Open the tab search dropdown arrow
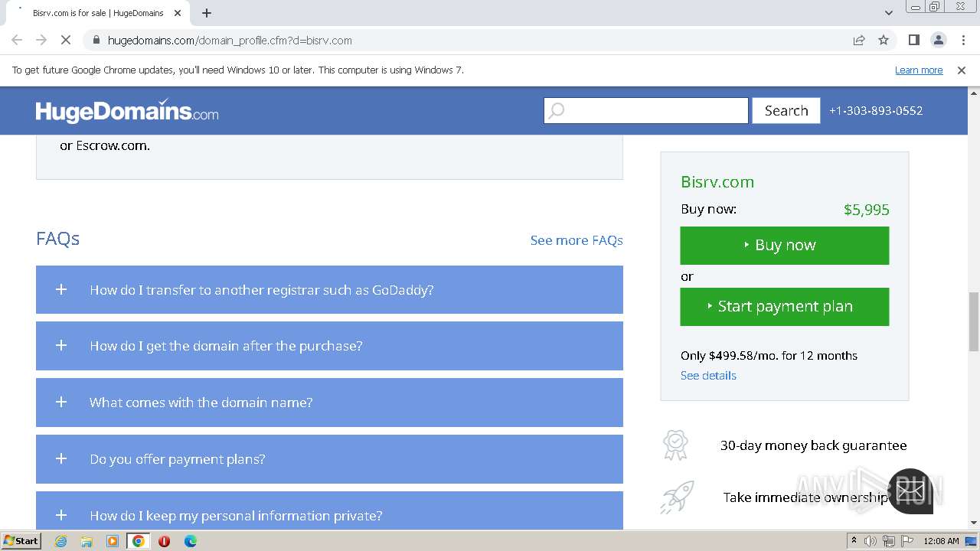 click(x=888, y=13)
